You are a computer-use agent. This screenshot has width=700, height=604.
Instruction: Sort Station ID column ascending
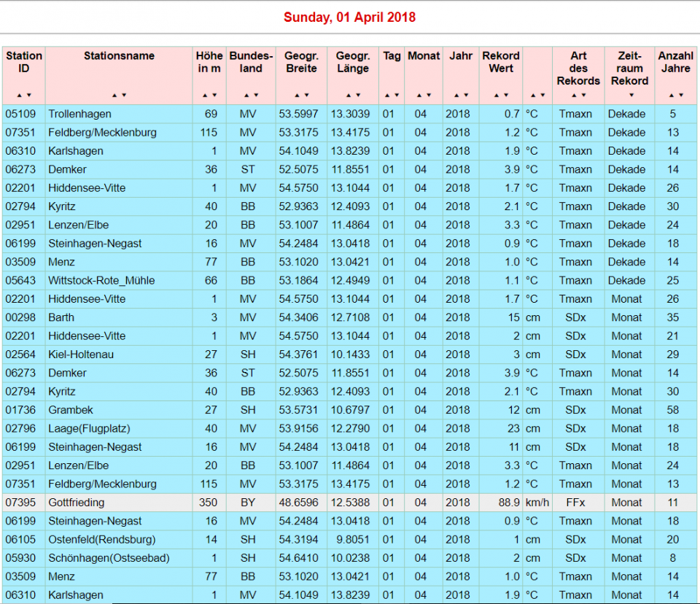coord(20,95)
